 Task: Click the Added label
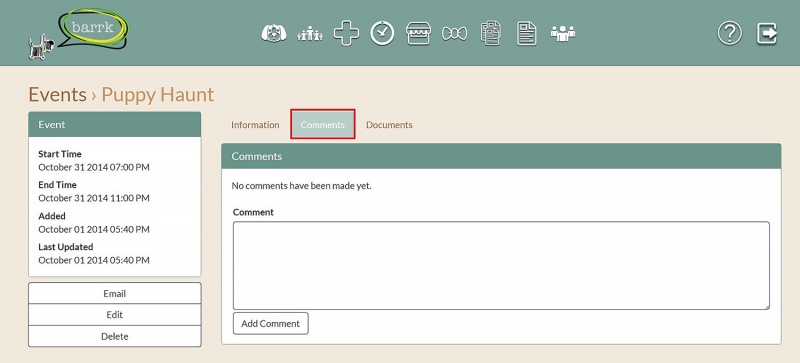[52, 216]
